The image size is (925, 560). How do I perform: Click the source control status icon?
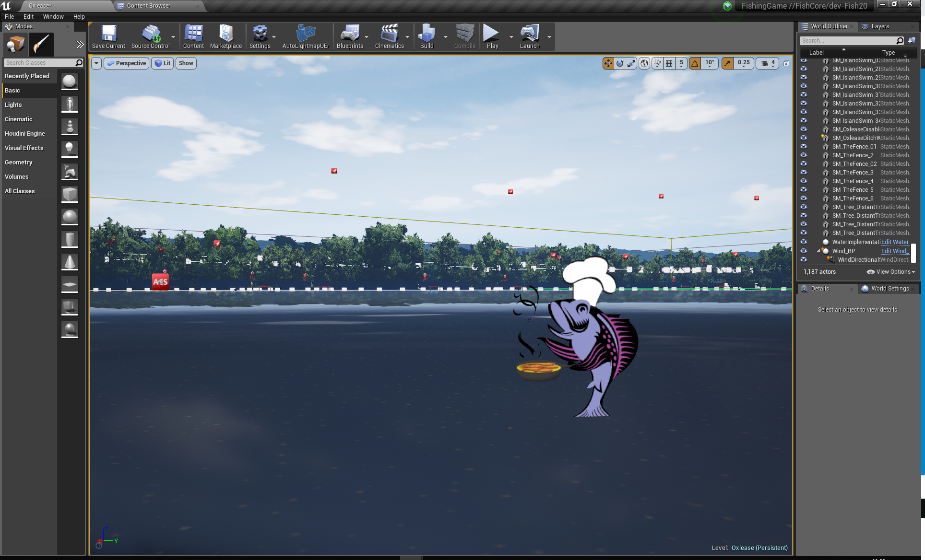[727, 6]
